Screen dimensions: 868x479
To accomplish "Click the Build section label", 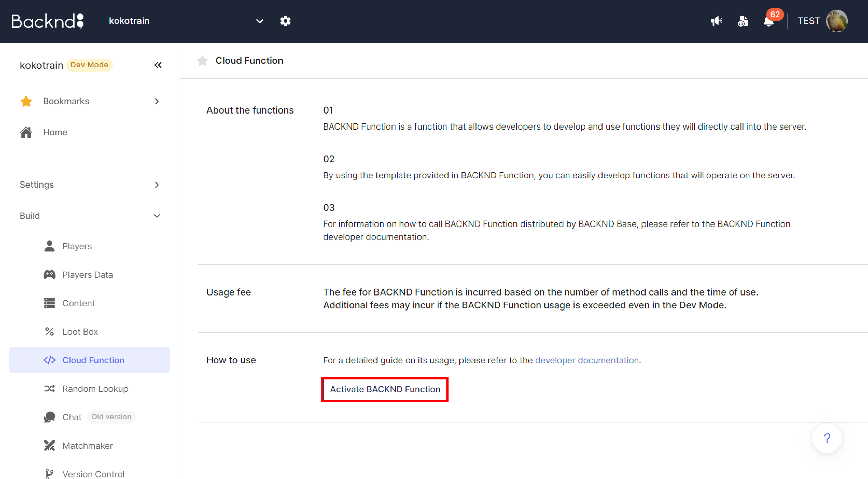I will [30, 216].
